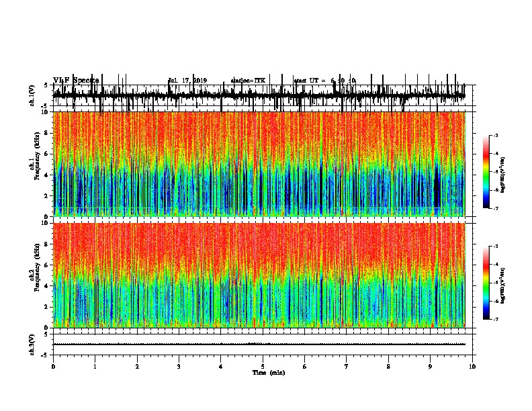Click time axis tick label '6'

coord(305,367)
